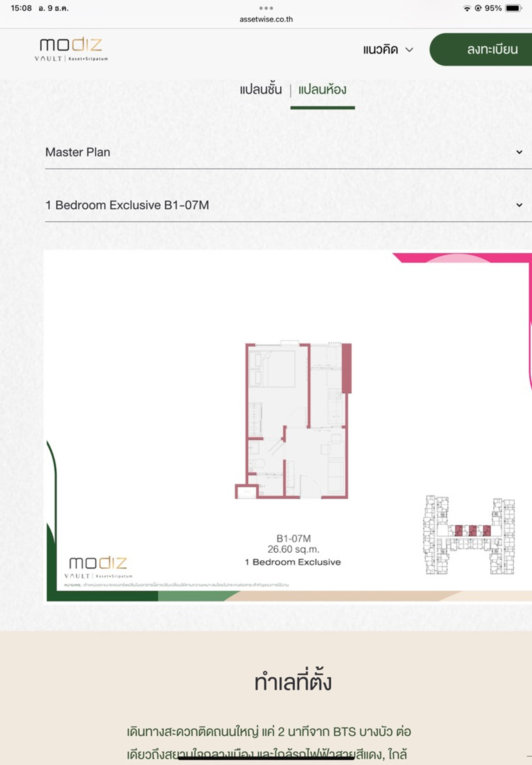Click the Modiz logo inside the floor plan image
The width and height of the screenshot is (532, 765).
pyautogui.click(x=98, y=567)
